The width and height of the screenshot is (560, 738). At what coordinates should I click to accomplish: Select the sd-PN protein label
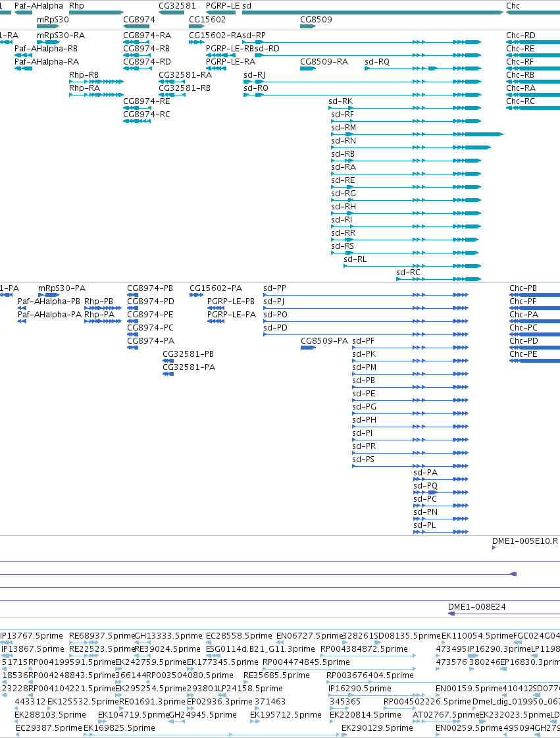[x=425, y=512]
